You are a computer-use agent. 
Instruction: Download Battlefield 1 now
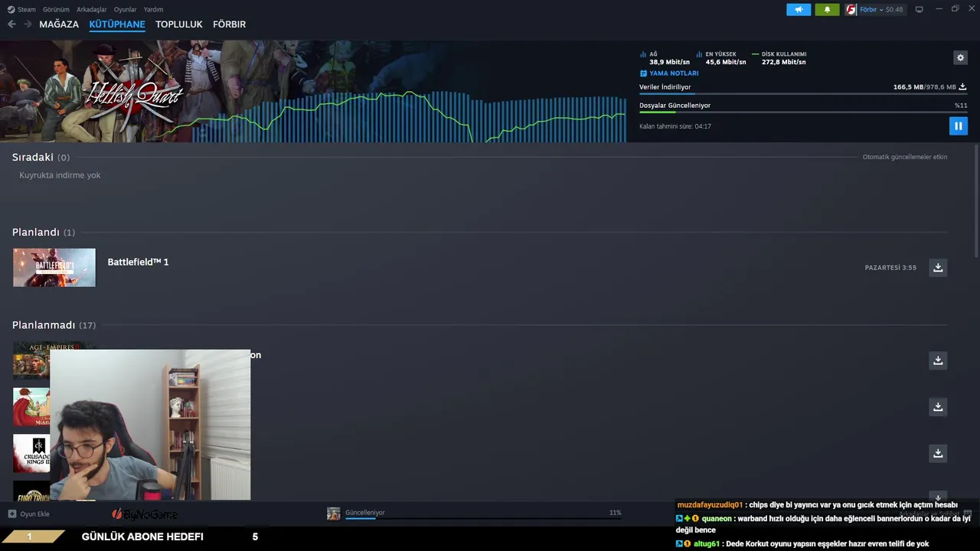[938, 267]
